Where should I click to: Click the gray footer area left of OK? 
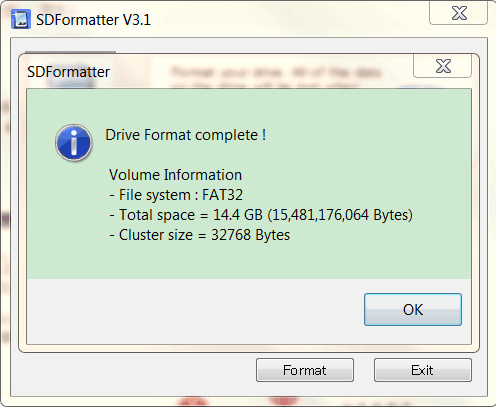click(x=195, y=310)
